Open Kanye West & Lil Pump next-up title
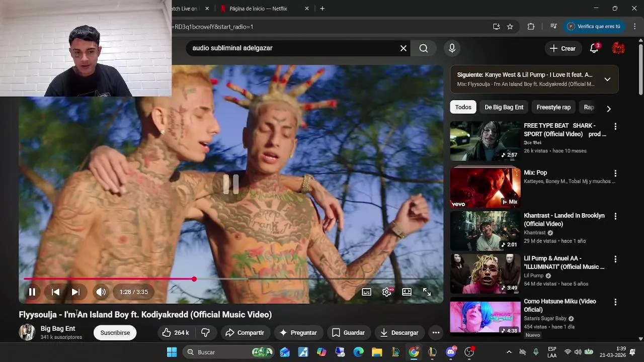644x362 pixels. 525,74
